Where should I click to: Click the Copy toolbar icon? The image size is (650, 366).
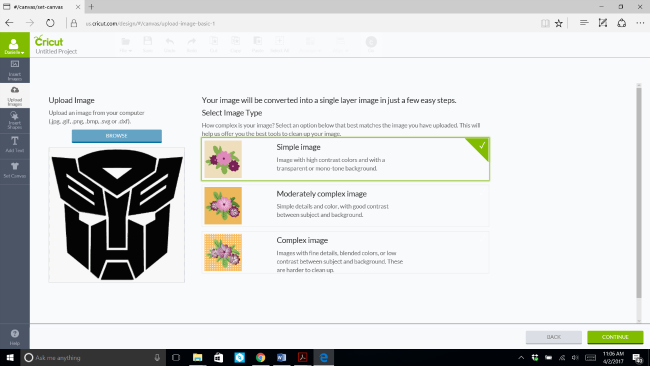click(235, 45)
